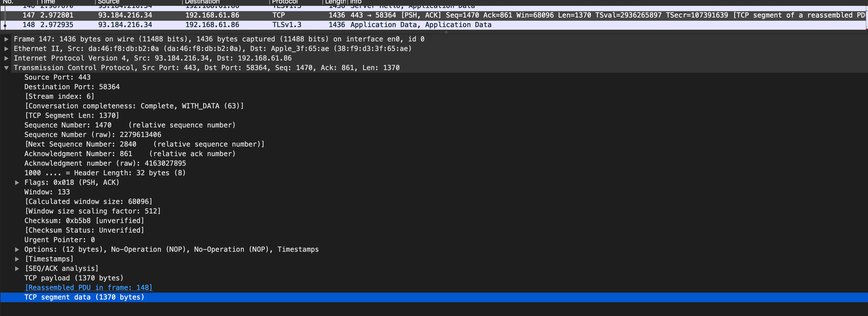
Task: Click the time value 2.972935
Action: pyautogui.click(x=57, y=25)
